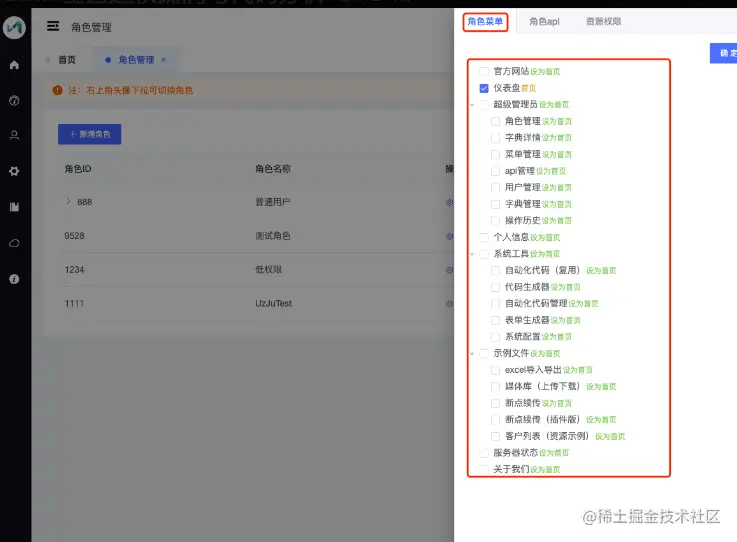737x542 pixels.
Task: Close the 角色管理 page tab
Action: (164, 60)
